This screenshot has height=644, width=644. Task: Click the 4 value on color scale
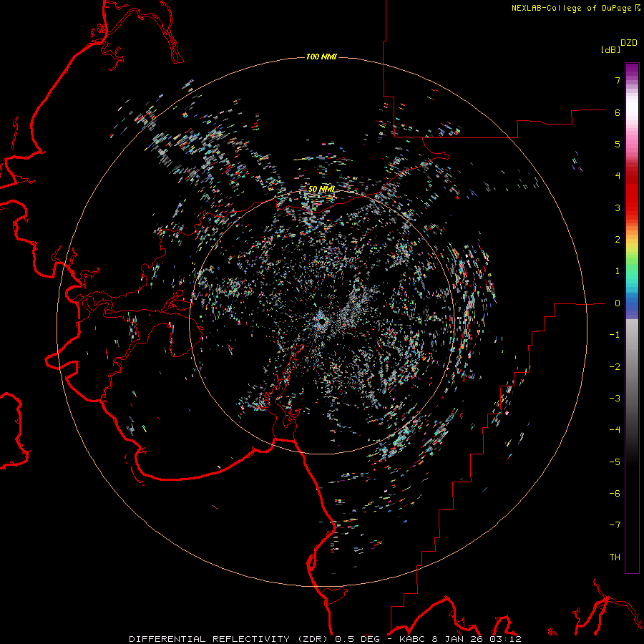coord(618,176)
